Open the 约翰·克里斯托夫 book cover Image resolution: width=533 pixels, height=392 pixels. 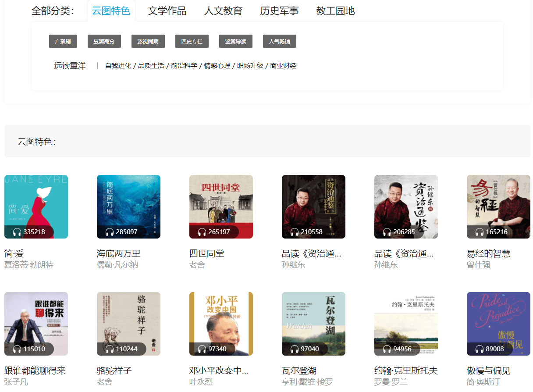point(406,324)
